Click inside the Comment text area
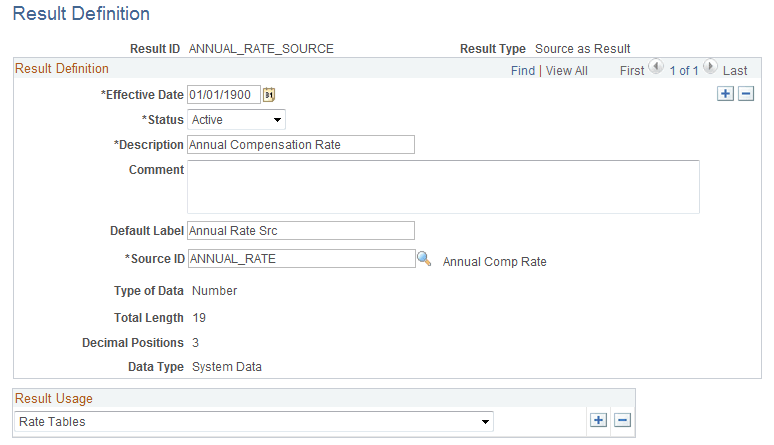The height and width of the screenshot is (445, 774). tap(443, 187)
